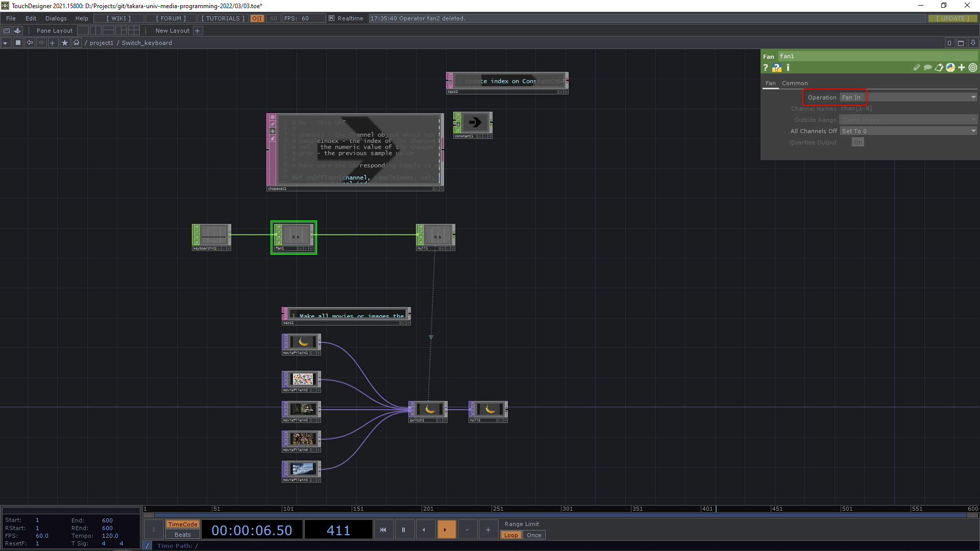The image size is (980, 551).
Task: Click the UPDATE button
Action: coord(952,18)
